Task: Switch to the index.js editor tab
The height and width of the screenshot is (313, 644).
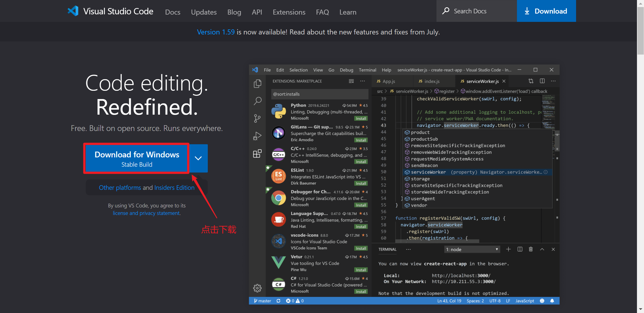Action: [x=432, y=81]
